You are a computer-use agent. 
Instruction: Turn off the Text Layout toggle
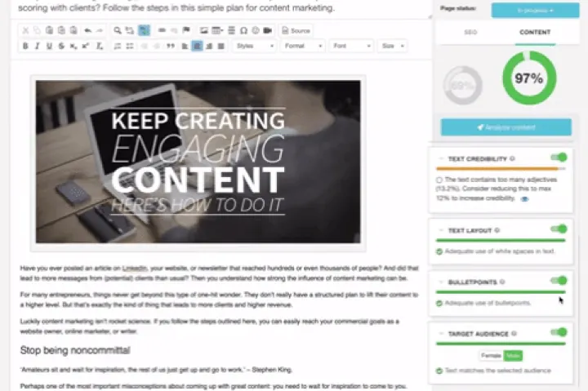coord(559,229)
